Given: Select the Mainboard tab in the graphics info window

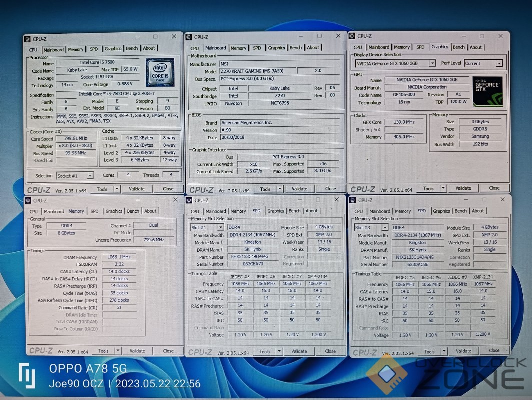Looking at the screenshot, I should click(379, 47).
